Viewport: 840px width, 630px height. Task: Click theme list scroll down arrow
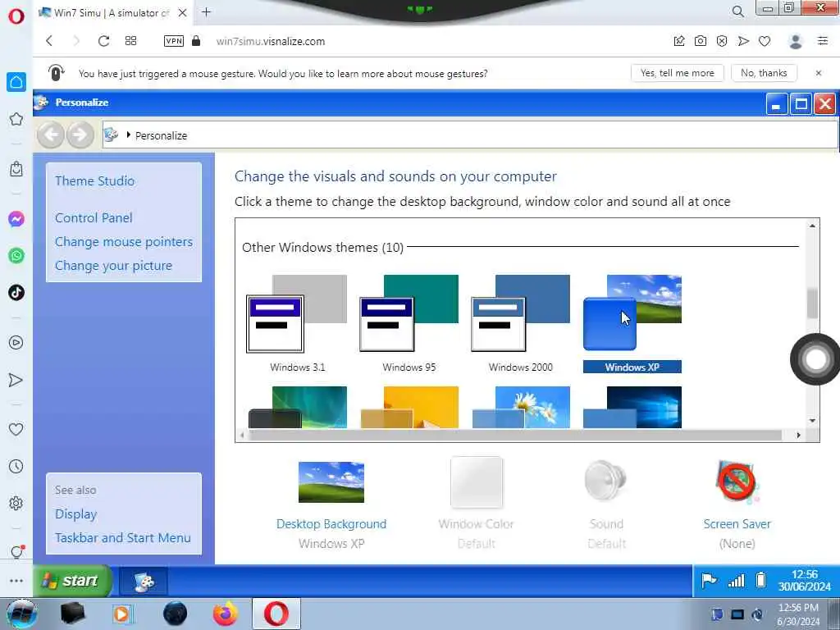[812, 421]
